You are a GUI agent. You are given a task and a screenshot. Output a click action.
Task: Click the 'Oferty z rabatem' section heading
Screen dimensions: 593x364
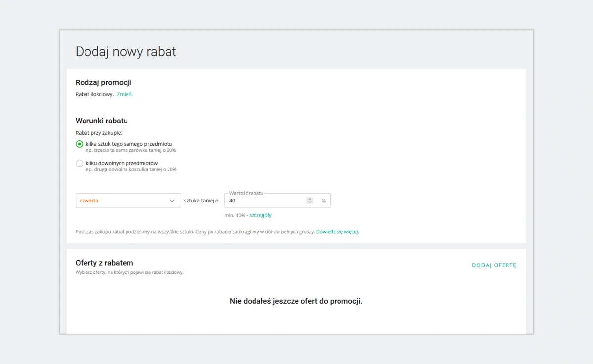pos(104,263)
